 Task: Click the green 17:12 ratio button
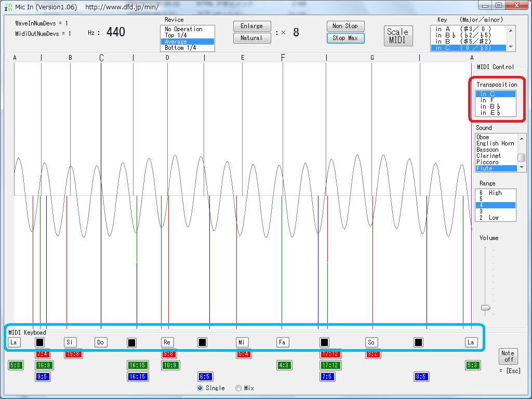[x=330, y=365]
